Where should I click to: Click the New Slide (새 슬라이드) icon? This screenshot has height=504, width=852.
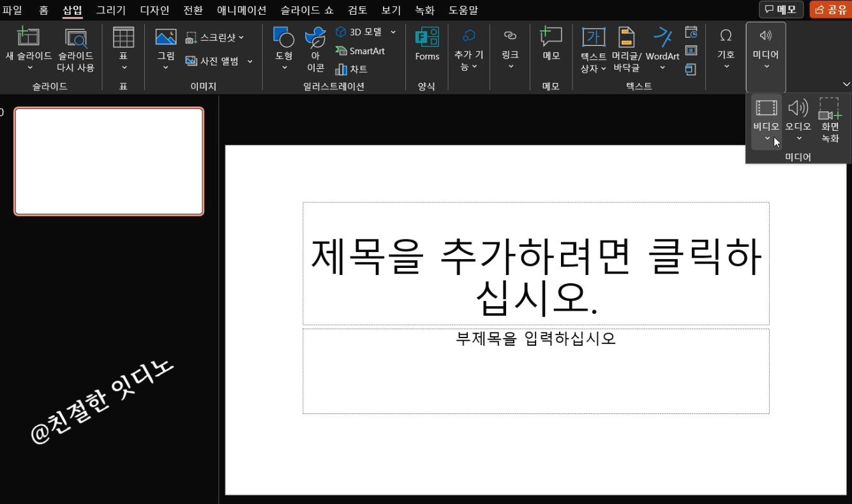click(x=28, y=37)
